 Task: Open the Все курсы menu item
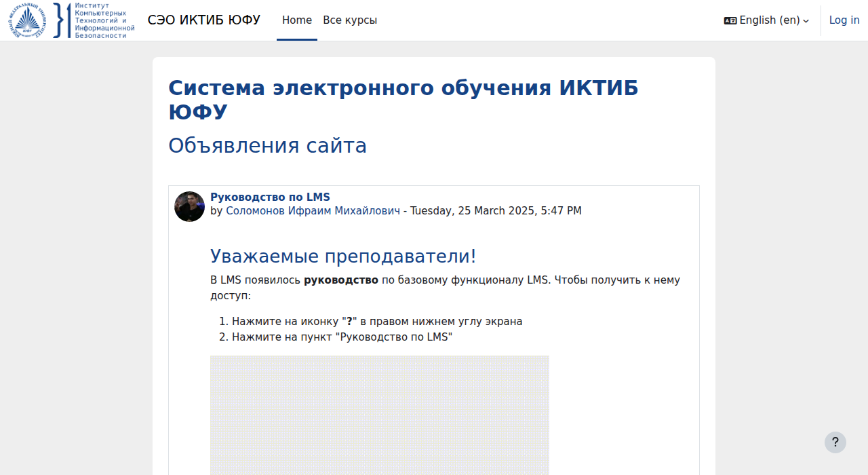[x=350, y=20]
